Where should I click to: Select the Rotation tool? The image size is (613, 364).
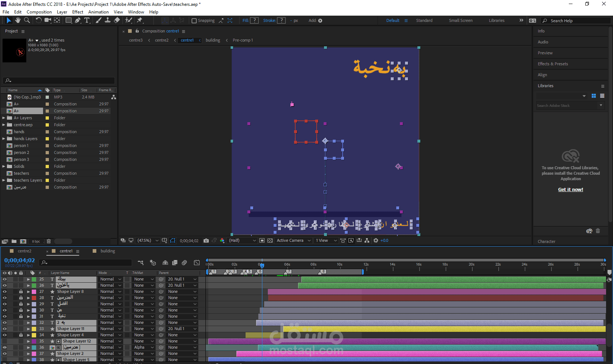[x=38, y=20]
